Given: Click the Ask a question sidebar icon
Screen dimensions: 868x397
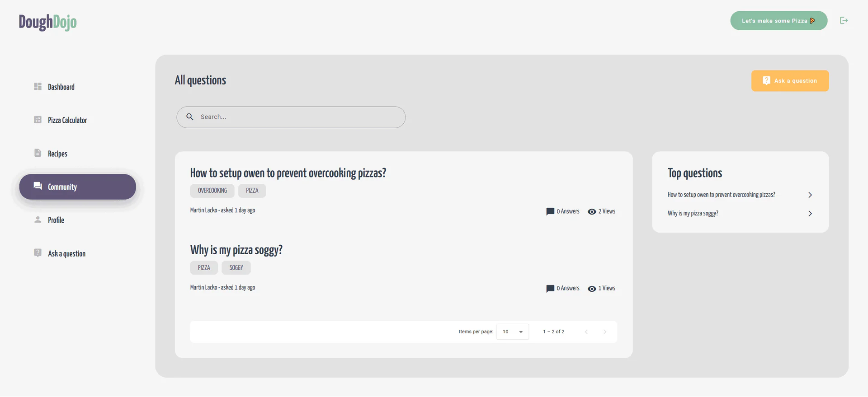Looking at the screenshot, I should coord(38,253).
